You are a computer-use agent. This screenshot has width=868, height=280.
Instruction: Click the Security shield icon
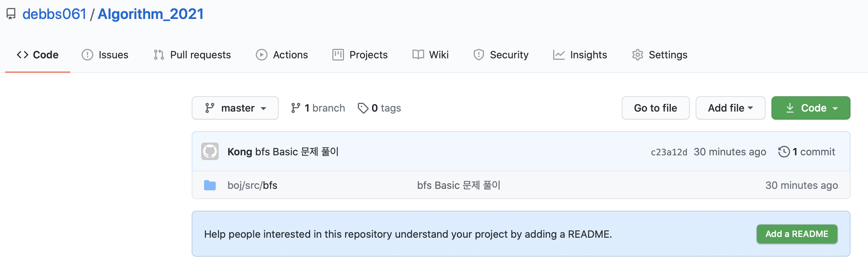pyautogui.click(x=479, y=55)
